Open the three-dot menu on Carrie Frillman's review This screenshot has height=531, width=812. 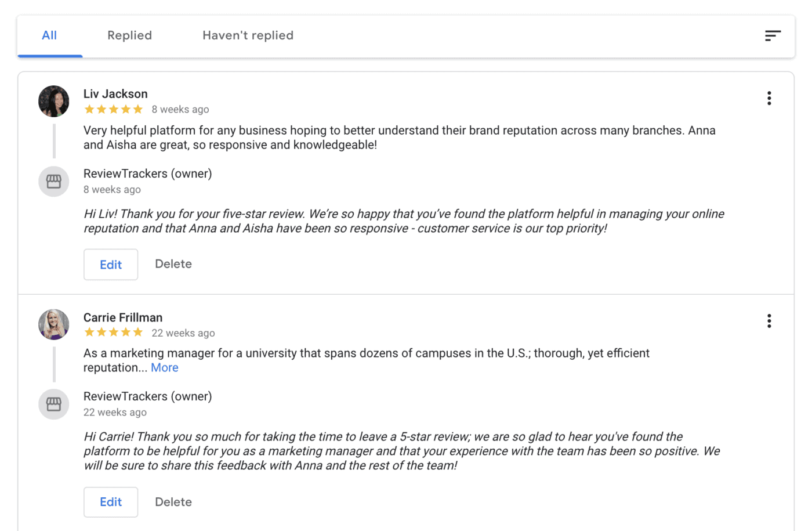pyautogui.click(x=769, y=320)
